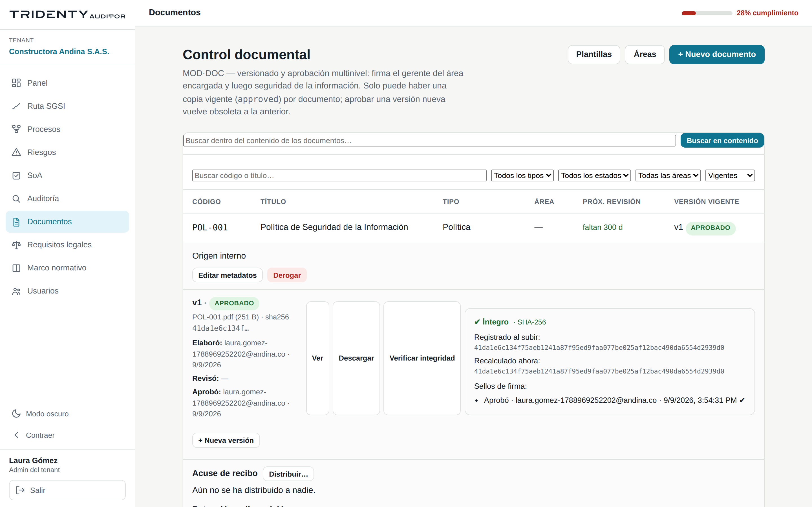Click the + Nuevo documento button
812x507 pixels.
pyautogui.click(x=717, y=54)
